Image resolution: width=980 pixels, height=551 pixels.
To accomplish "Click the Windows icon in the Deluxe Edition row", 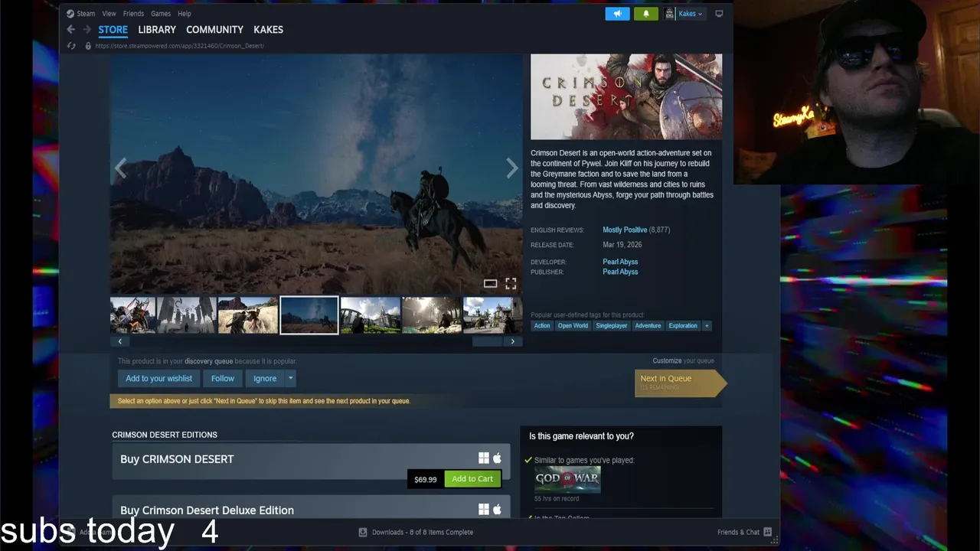I will click(484, 509).
